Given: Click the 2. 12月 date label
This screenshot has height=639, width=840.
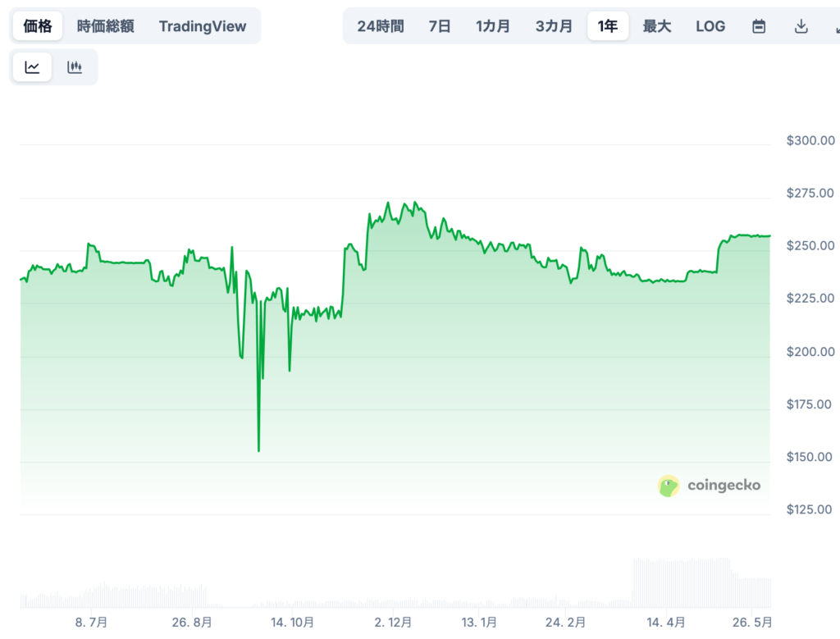Looking at the screenshot, I should point(393,623).
